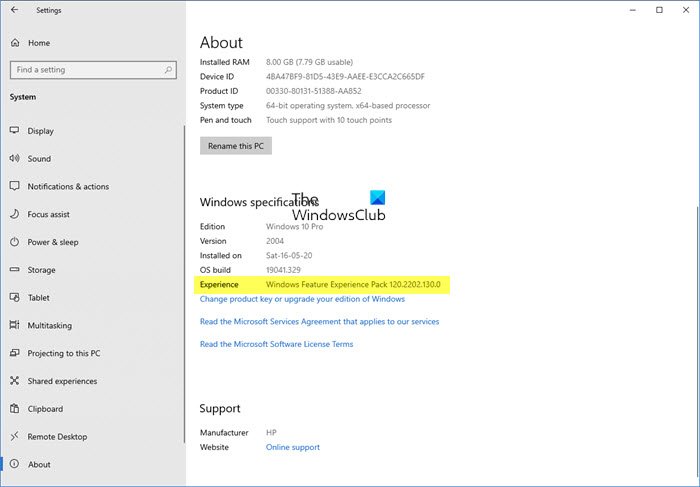Image resolution: width=700 pixels, height=487 pixels.
Task: Click Windows Feature Experience Pack version text
Action: [x=353, y=284]
